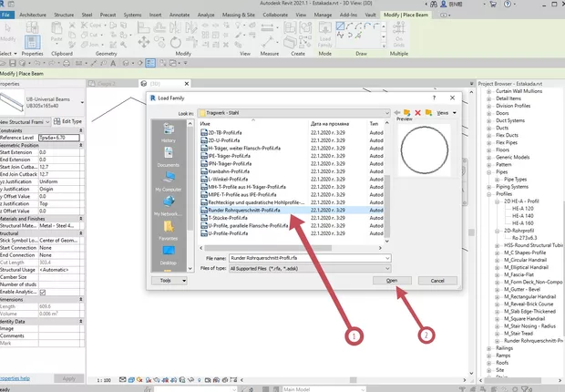Screen dimensions: 565x392
Task: Open the Structure ribbon tab
Action: [65, 15]
